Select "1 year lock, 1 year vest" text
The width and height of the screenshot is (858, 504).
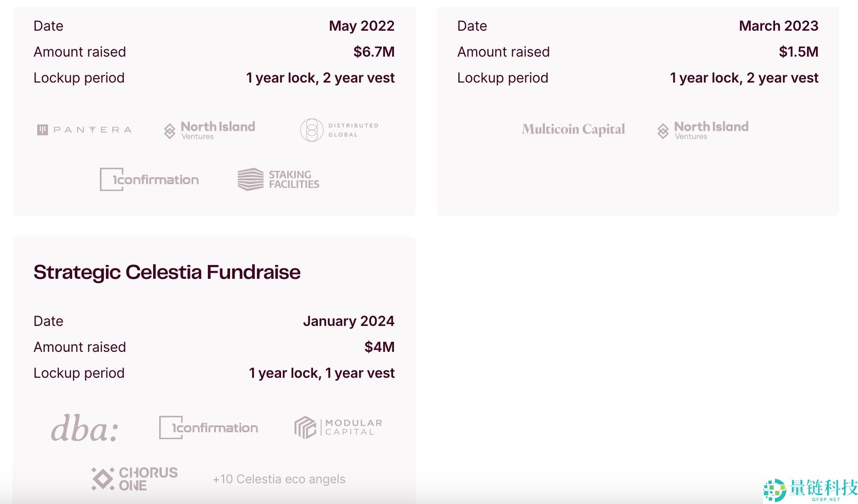(x=322, y=373)
